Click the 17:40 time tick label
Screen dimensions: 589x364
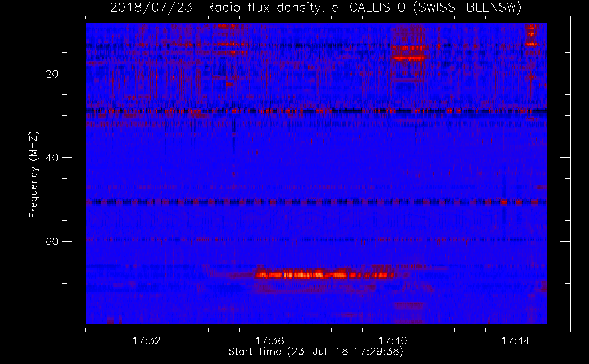(393, 341)
